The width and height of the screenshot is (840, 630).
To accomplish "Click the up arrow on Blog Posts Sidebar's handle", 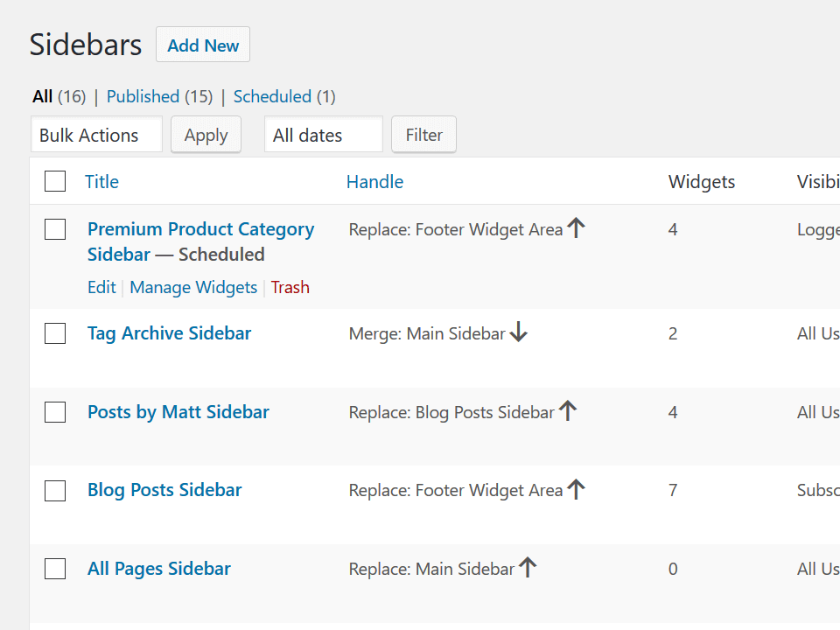I will [576, 489].
